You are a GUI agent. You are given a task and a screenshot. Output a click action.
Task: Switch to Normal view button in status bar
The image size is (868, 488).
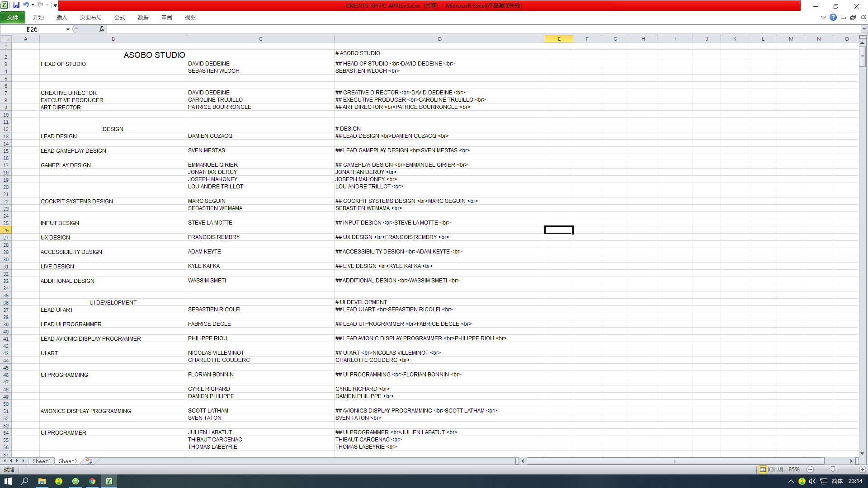[x=763, y=469]
